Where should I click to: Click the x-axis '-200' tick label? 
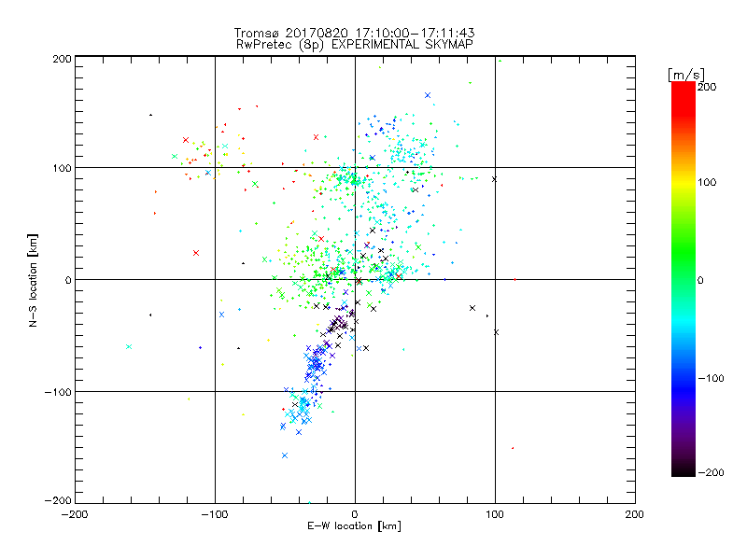click(x=75, y=514)
